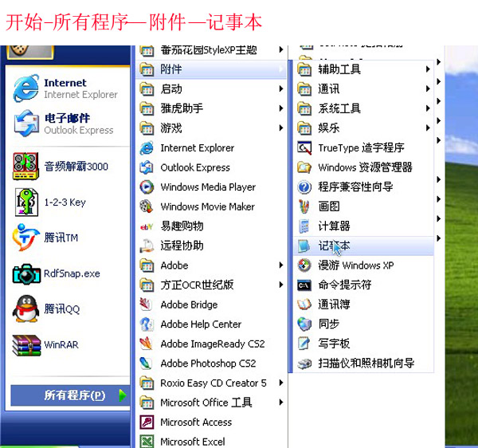The image size is (478, 448).
Task: Open the Outlook Express email icon
Action: [26, 124]
